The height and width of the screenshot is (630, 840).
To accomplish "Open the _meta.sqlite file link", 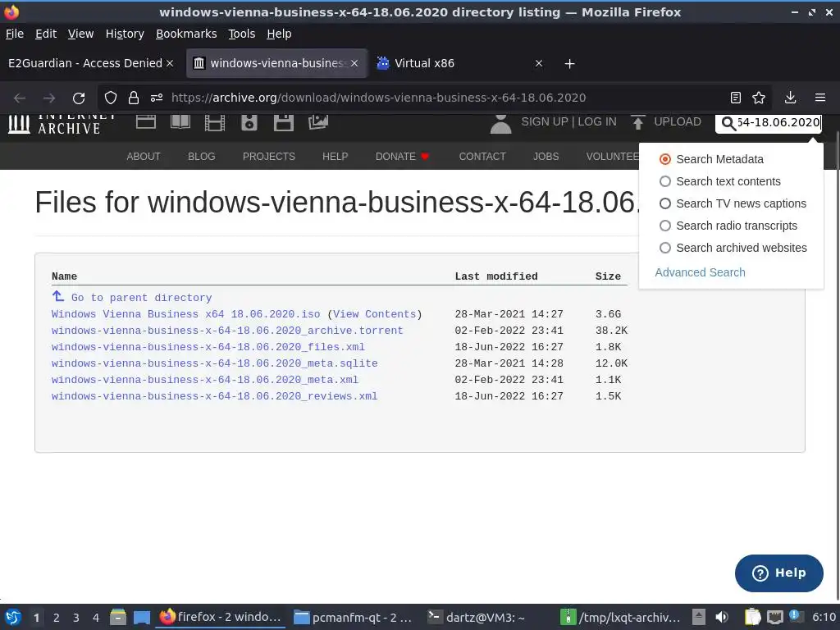I will tap(214, 363).
